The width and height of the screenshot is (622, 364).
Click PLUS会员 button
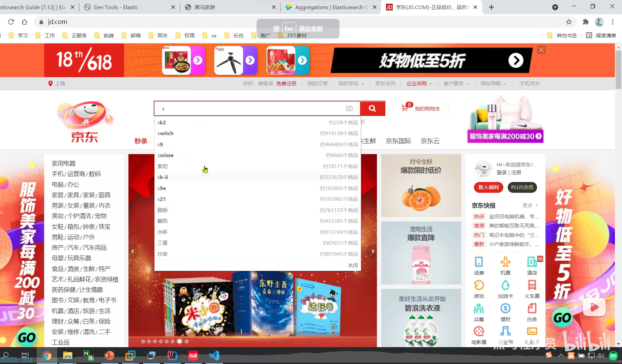522,187
